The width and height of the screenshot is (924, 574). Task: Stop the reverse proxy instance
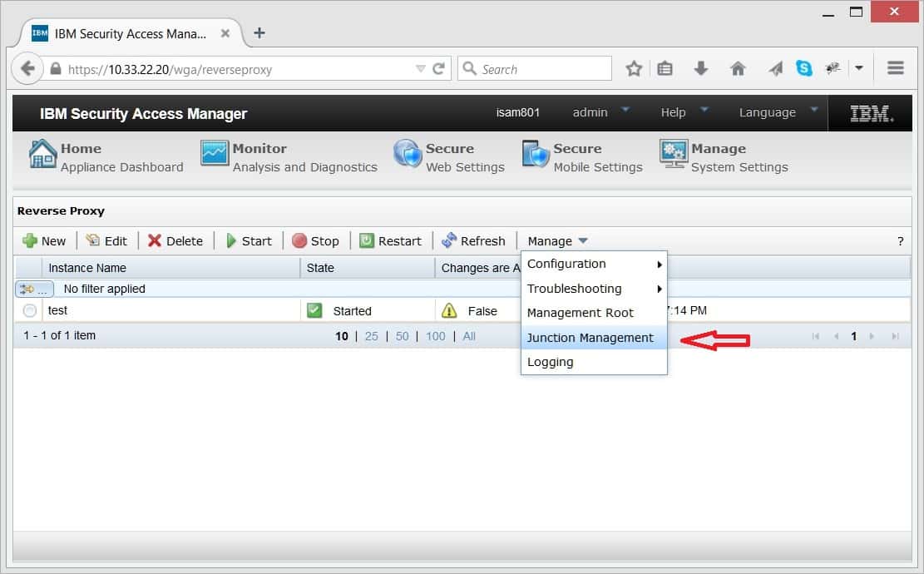coord(317,240)
